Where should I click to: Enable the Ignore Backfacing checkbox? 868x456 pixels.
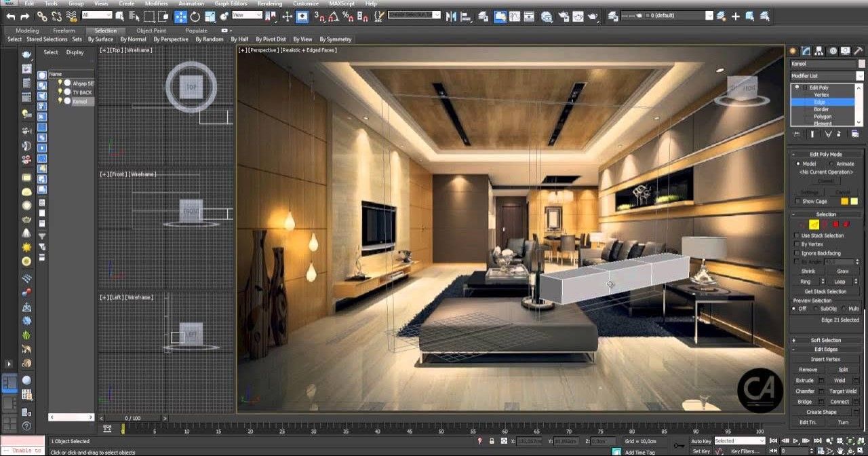(x=797, y=253)
